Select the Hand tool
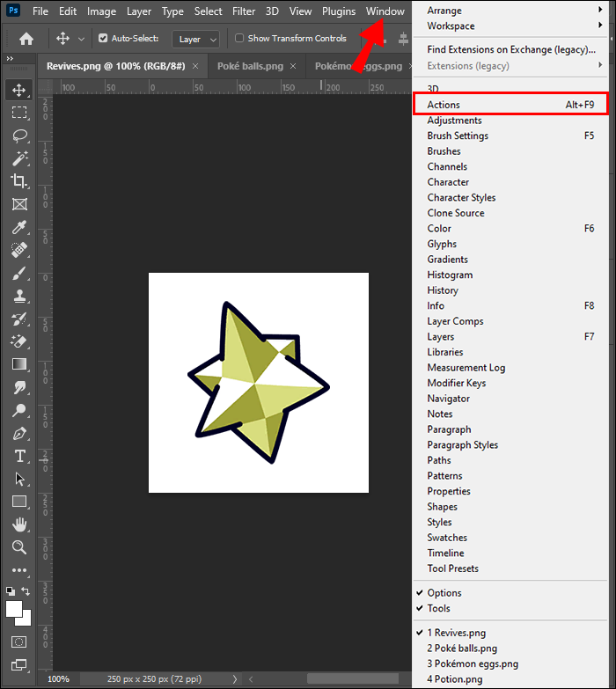This screenshot has width=616, height=689. [x=18, y=524]
